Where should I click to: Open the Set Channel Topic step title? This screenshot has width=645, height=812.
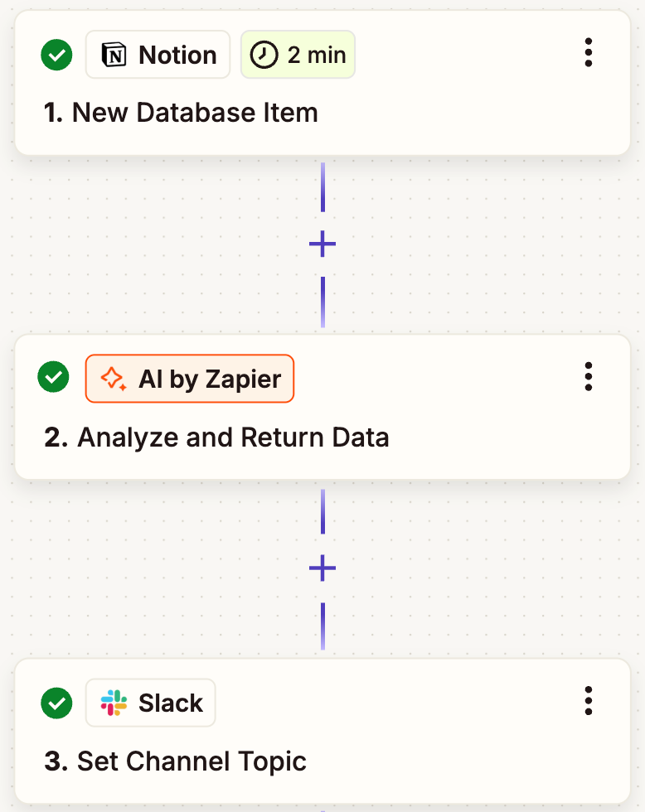(192, 761)
